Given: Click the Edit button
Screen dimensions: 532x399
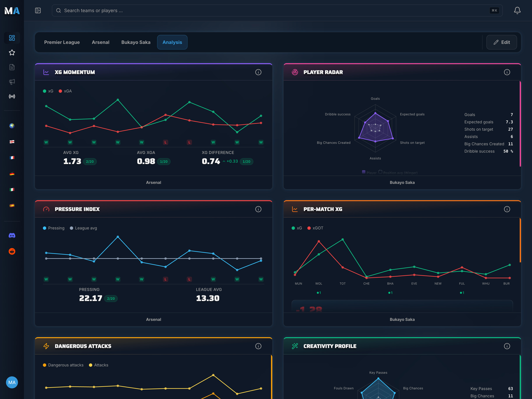Looking at the screenshot, I should 501,42.
